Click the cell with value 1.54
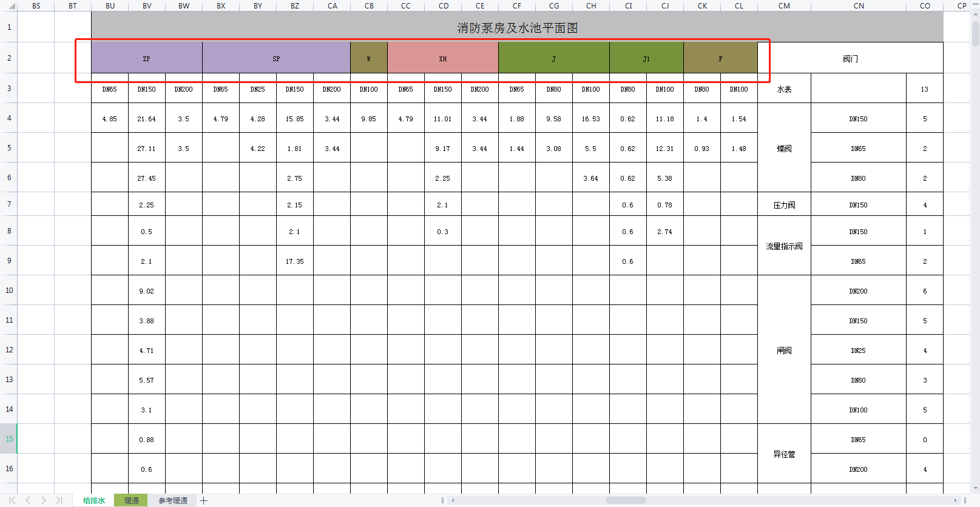Viewport: 980px width, 507px height. click(x=739, y=118)
